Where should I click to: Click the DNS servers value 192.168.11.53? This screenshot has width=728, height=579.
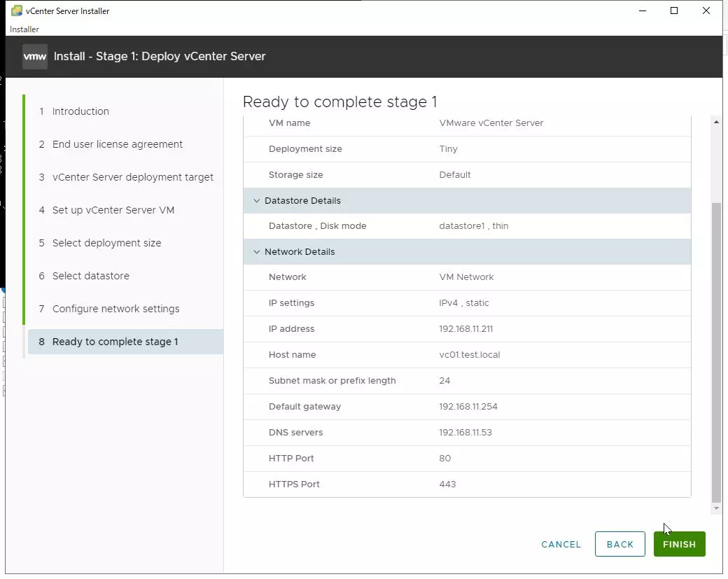(x=465, y=433)
